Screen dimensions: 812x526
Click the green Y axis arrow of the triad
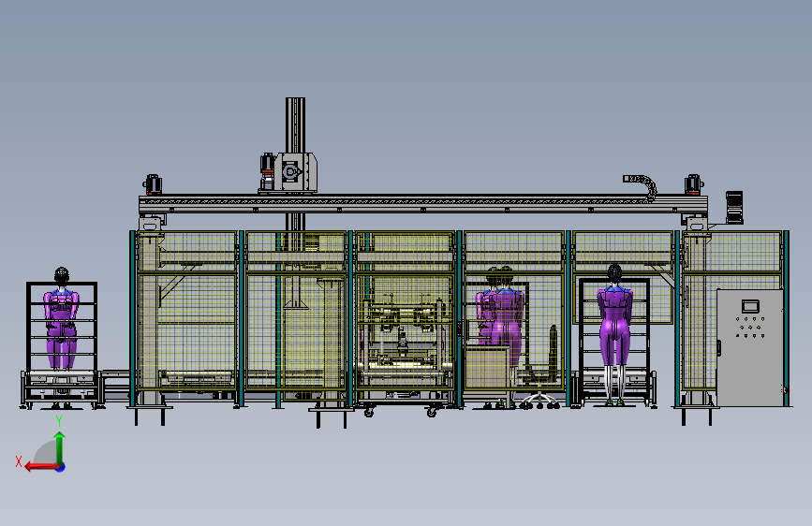[60, 447]
